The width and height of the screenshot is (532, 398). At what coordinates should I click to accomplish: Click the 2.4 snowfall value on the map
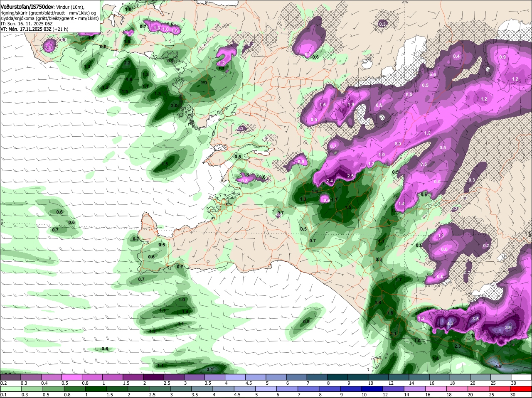click(330, 181)
